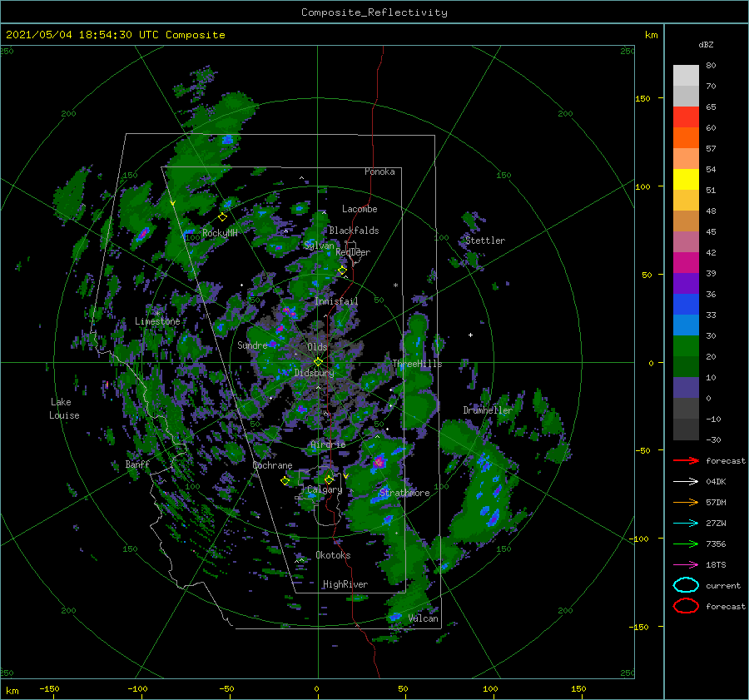
Task: Click the dBZ legend heading
Action: coord(706,45)
